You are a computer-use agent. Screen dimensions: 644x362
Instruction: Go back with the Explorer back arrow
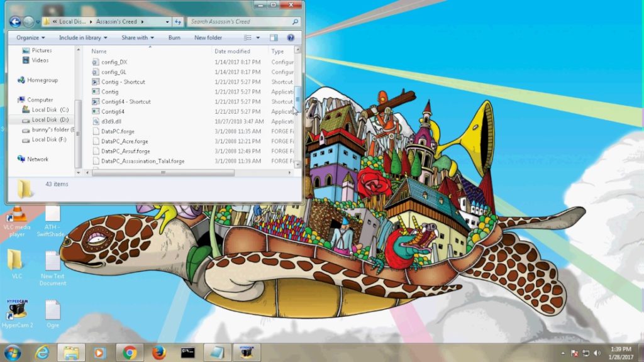(15, 22)
